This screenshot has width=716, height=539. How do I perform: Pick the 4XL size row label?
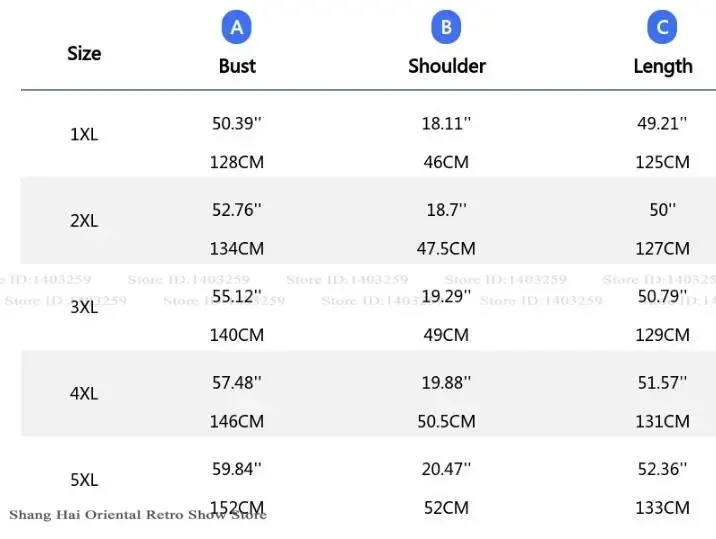pos(84,394)
